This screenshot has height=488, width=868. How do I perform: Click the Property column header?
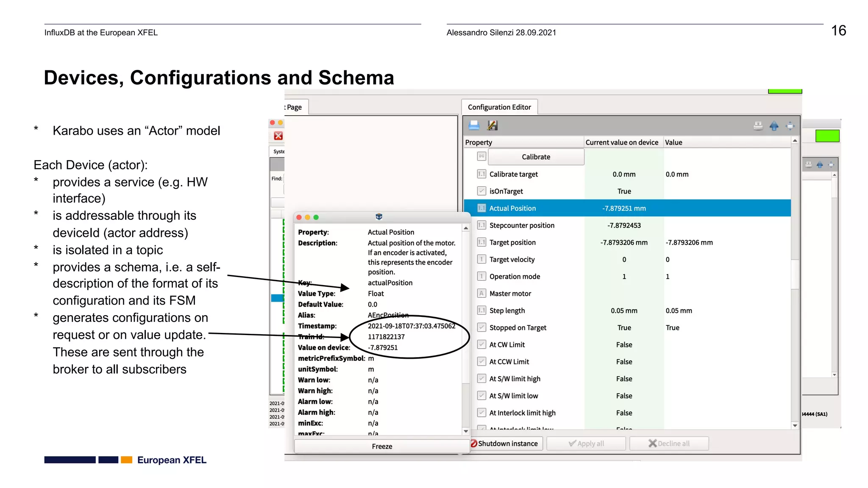(524, 142)
